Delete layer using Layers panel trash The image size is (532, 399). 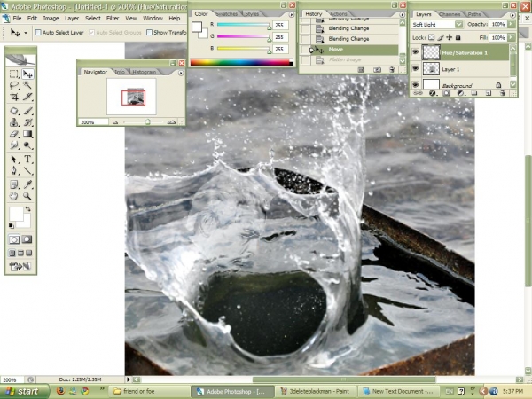tap(503, 93)
